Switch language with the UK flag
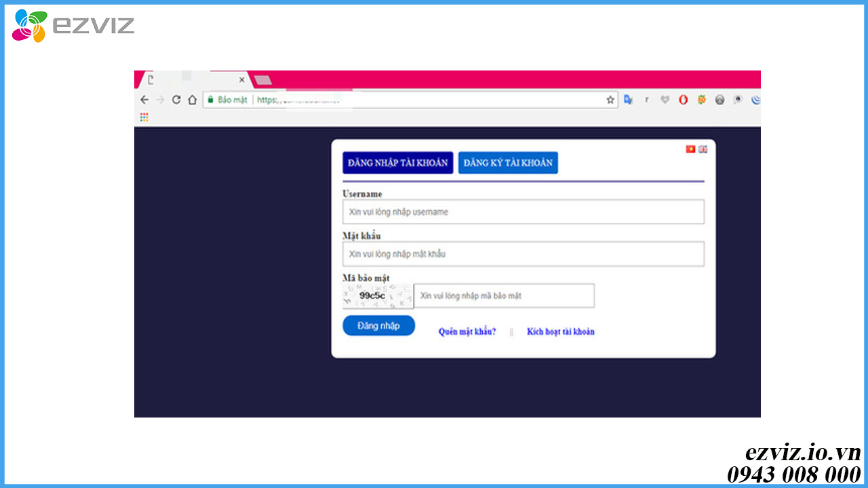The height and width of the screenshot is (488, 868). [703, 149]
